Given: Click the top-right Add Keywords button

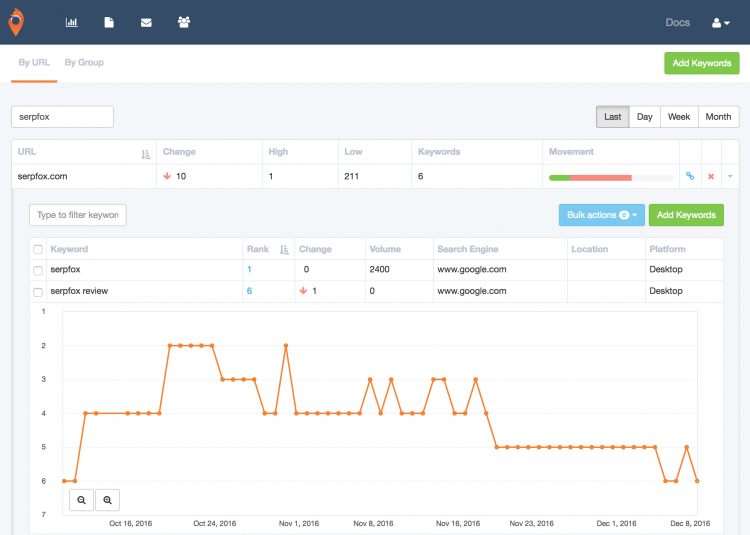Looking at the screenshot, I should 701,63.
